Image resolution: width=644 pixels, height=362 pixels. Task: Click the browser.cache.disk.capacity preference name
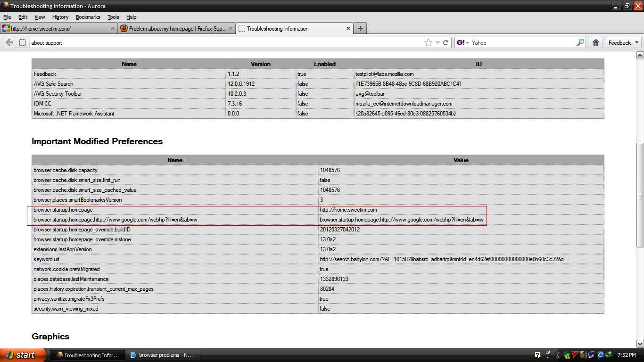click(66, 170)
